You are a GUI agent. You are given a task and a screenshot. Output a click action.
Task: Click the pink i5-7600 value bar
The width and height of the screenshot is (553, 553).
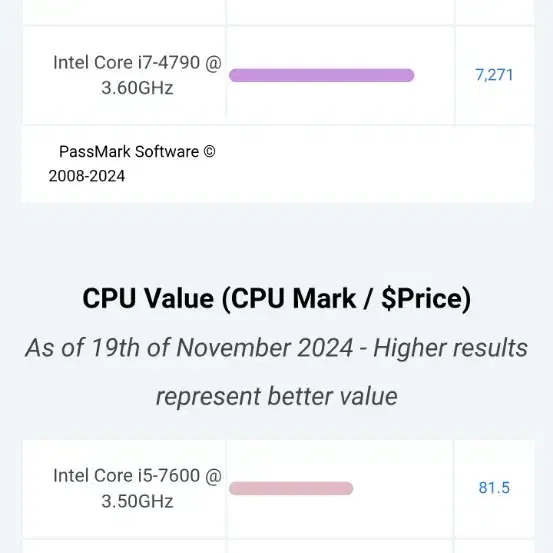291,488
